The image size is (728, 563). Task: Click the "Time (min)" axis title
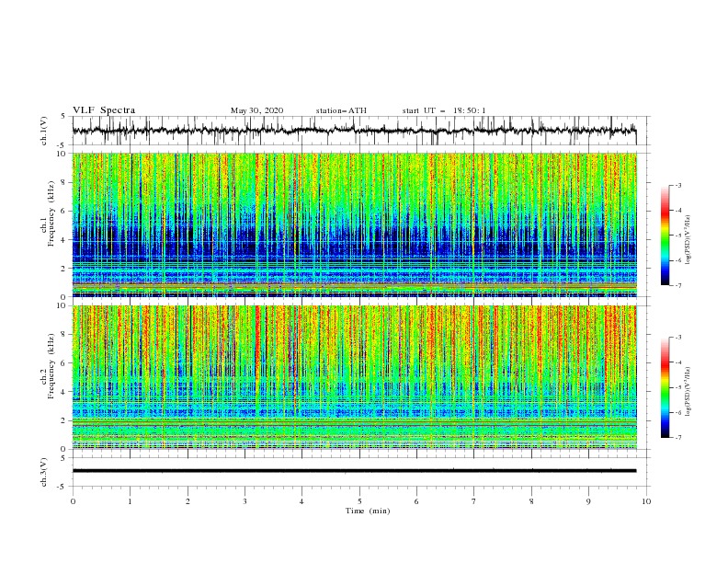click(x=368, y=511)
